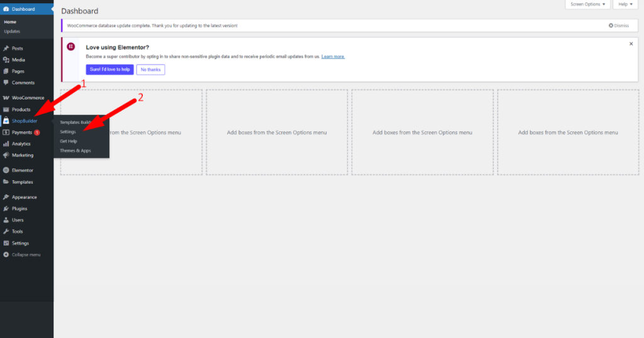Open the Users menu label
The width and height of the screenshot is (644, 338).
(x=18, y=221)
